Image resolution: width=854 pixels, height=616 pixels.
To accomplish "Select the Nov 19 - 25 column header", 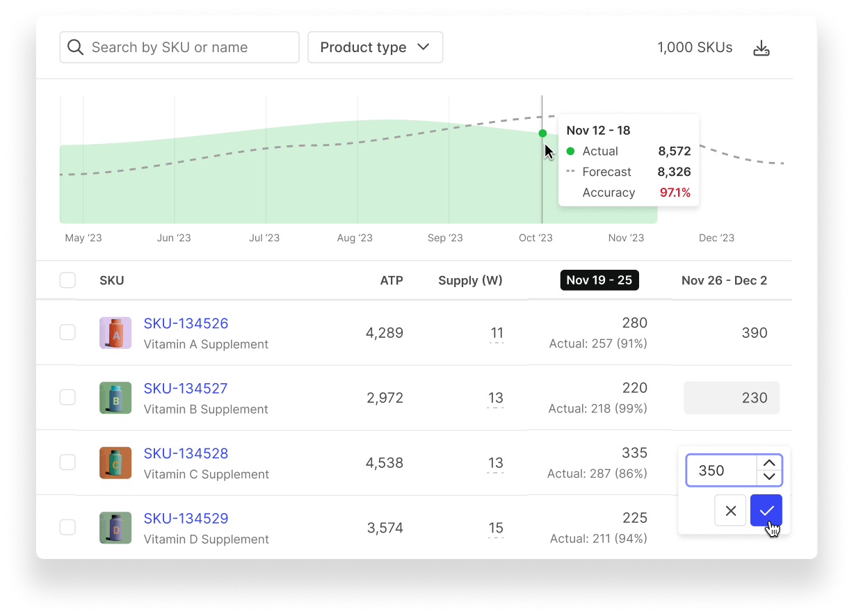I will point(599,280).
